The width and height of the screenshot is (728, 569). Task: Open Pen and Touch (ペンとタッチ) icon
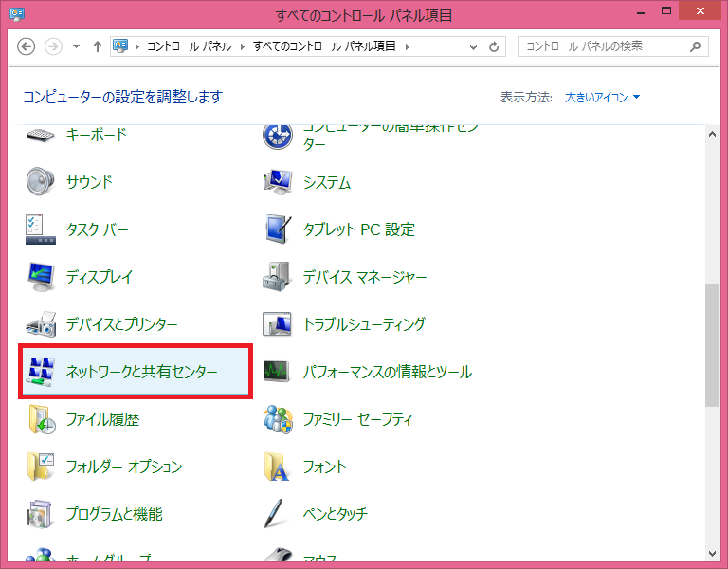274,514
